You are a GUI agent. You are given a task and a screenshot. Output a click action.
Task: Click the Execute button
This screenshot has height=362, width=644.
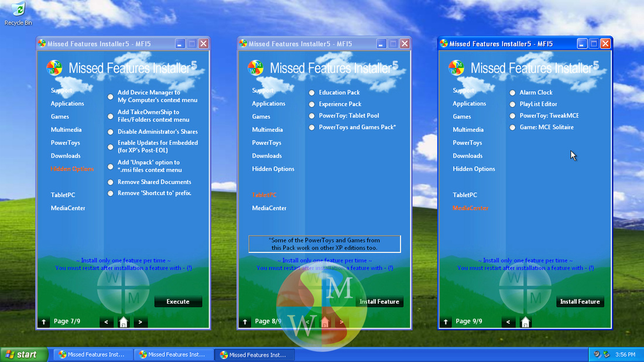[178, 302]
